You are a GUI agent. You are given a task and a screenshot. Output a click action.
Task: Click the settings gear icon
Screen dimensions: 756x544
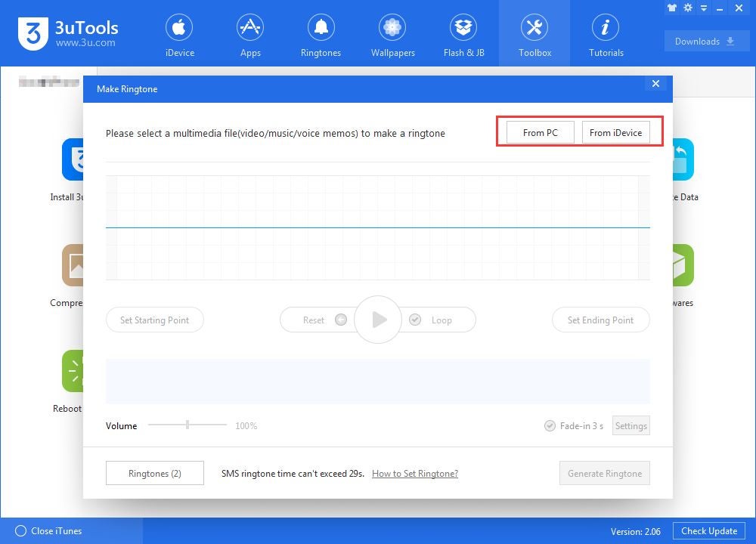click(x=687, y=8)
